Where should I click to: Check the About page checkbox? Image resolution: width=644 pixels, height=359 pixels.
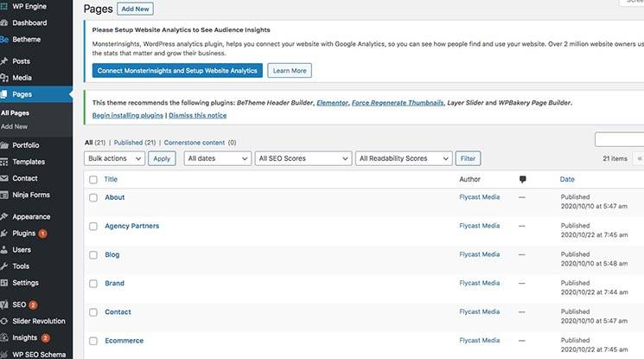coord(93,198)
